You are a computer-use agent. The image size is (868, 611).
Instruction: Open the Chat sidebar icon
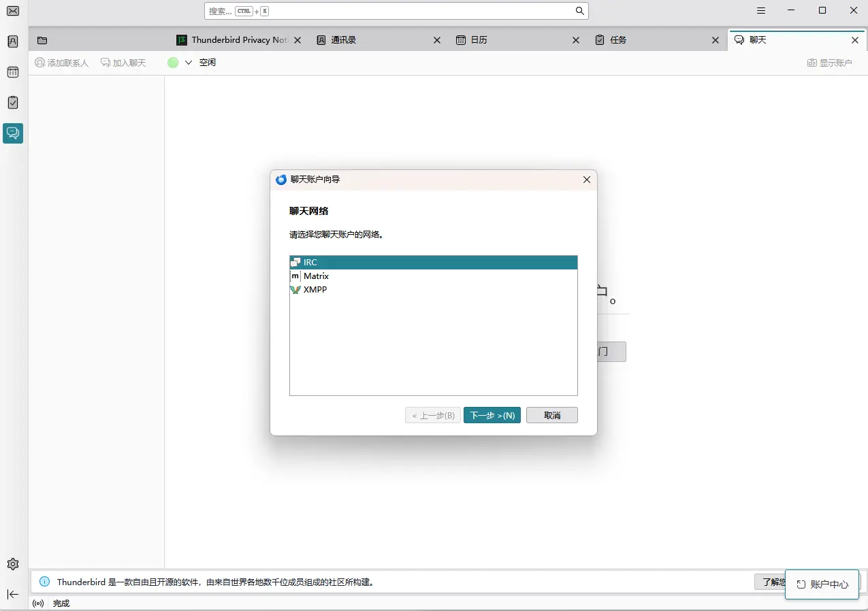13,133
